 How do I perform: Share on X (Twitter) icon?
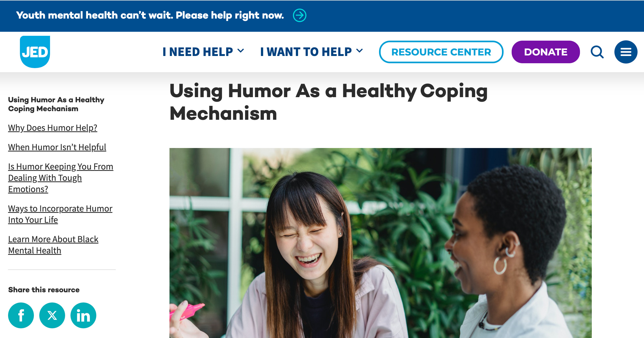click(52, 315)
